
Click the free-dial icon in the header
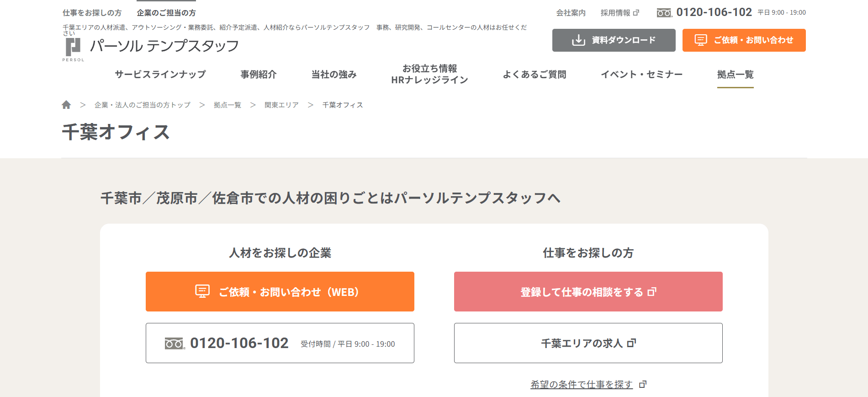click(665, 13)
